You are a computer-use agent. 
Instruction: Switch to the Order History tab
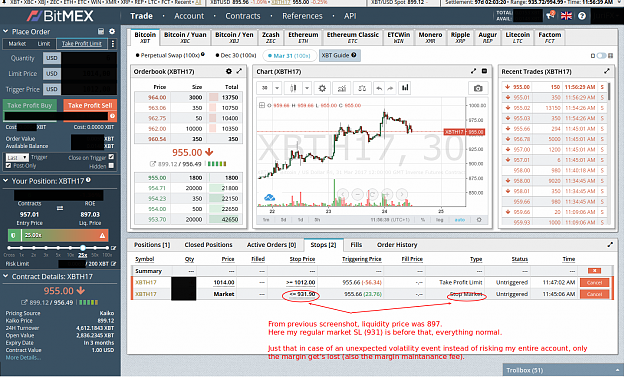397,244
